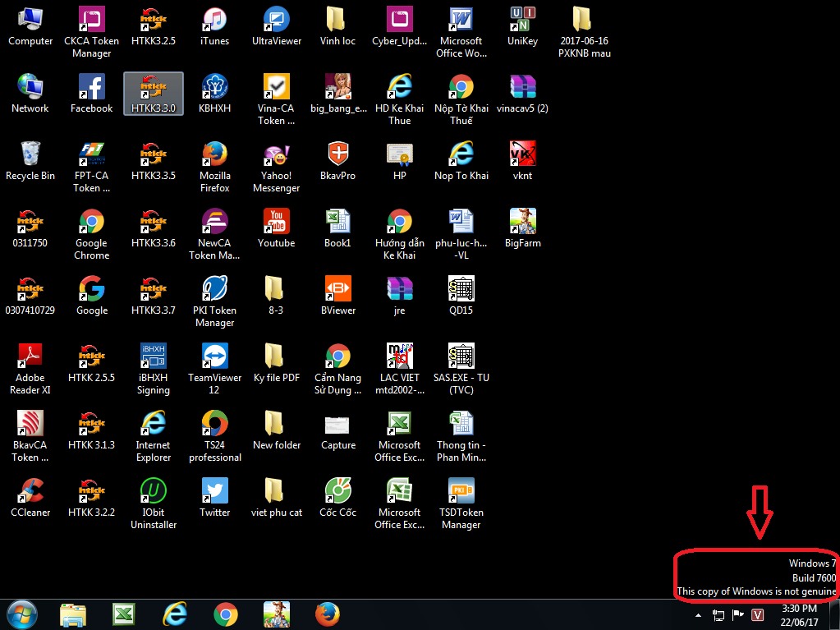
Task: Open the Windows Start menu
Action: [x=22, y=614]
